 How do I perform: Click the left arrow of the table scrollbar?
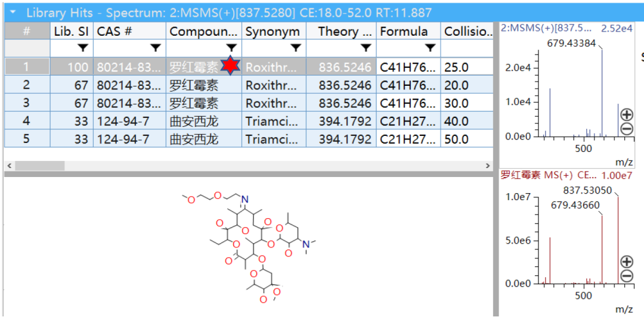tap(9, 165)
